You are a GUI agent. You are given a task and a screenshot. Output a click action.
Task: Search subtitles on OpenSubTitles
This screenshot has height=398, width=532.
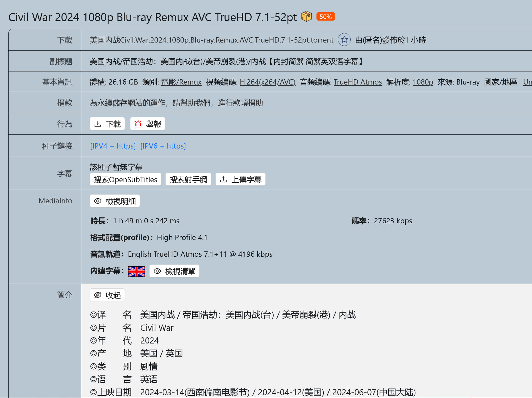(125, 179)
